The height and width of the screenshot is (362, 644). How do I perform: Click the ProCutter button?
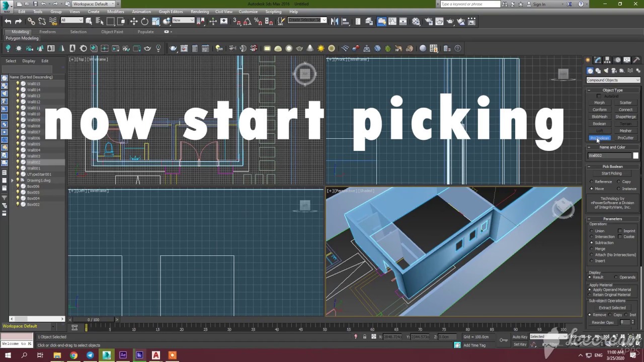626,138
